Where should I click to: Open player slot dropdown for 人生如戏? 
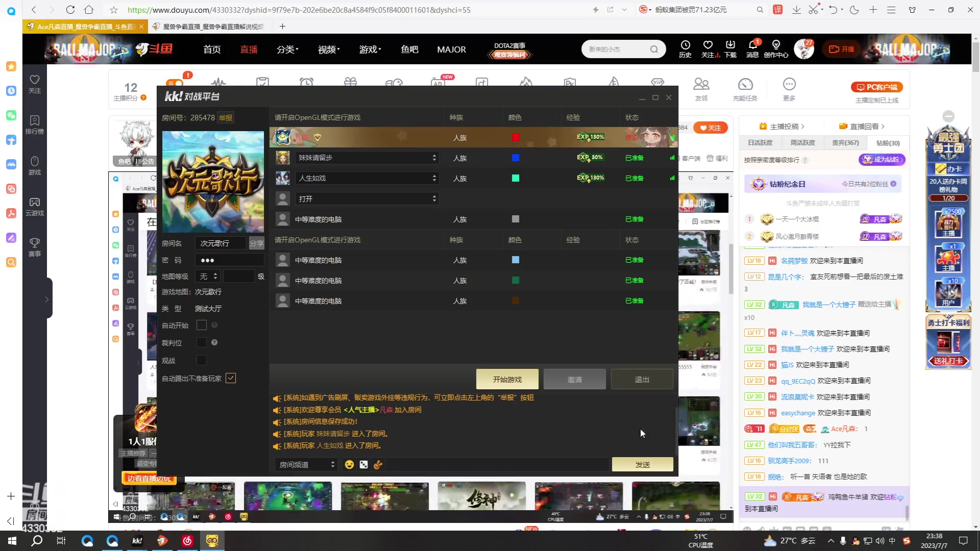point(367,178)
